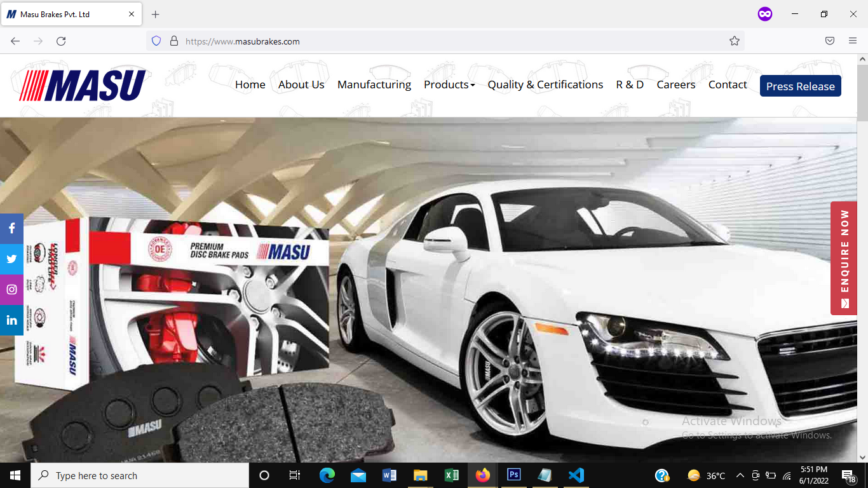Open Word from taskbar
868x488 pixels.
tap(390, 475)
